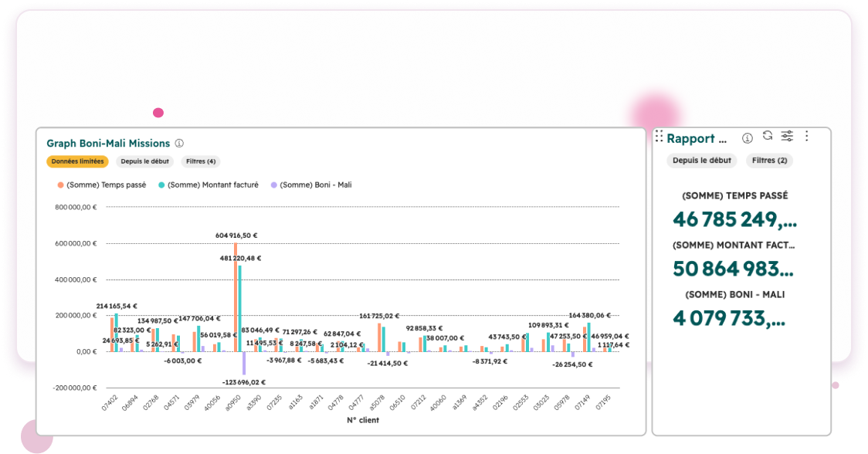868x454 pixels.
Task: Click client number 07212 on the axis
Action: [419, 402]
